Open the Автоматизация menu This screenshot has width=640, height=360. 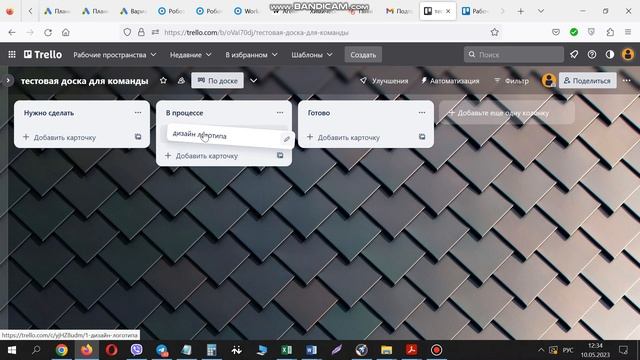[x=450, y=81]
